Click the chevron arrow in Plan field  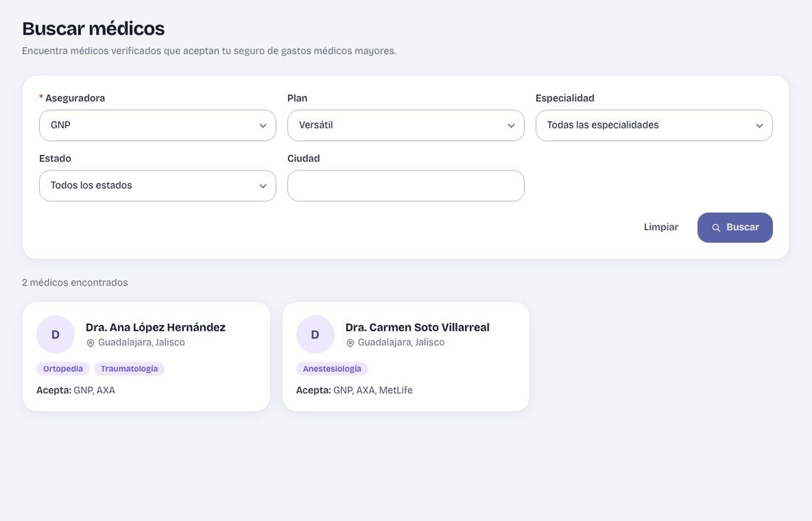511,126
